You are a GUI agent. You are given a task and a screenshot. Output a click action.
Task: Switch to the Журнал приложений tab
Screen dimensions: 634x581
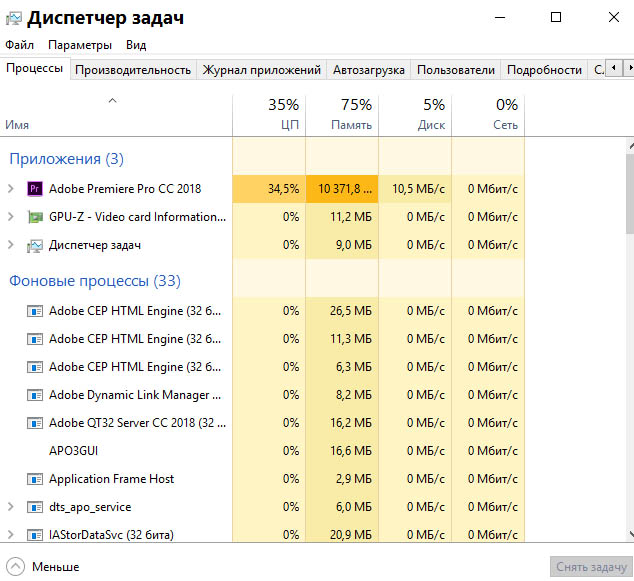click(262, 70)
